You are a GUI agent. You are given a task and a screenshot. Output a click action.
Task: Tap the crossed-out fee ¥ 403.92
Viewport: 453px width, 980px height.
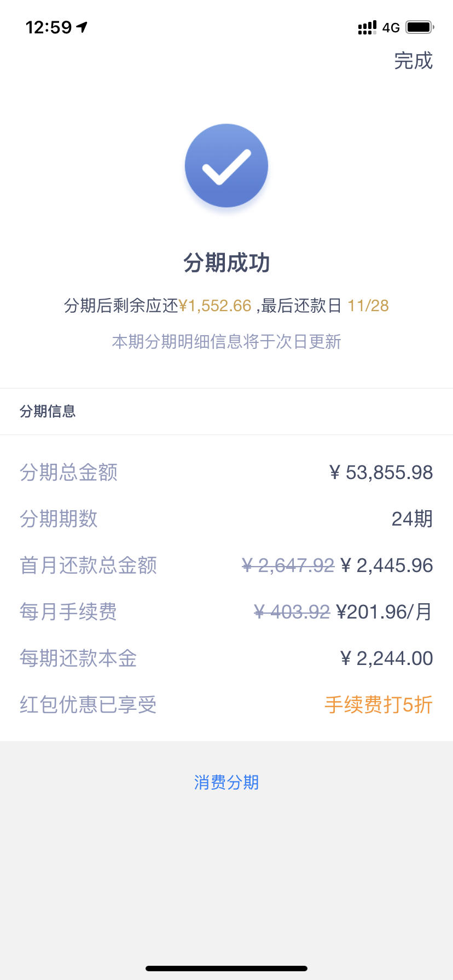tap(292, 612)
